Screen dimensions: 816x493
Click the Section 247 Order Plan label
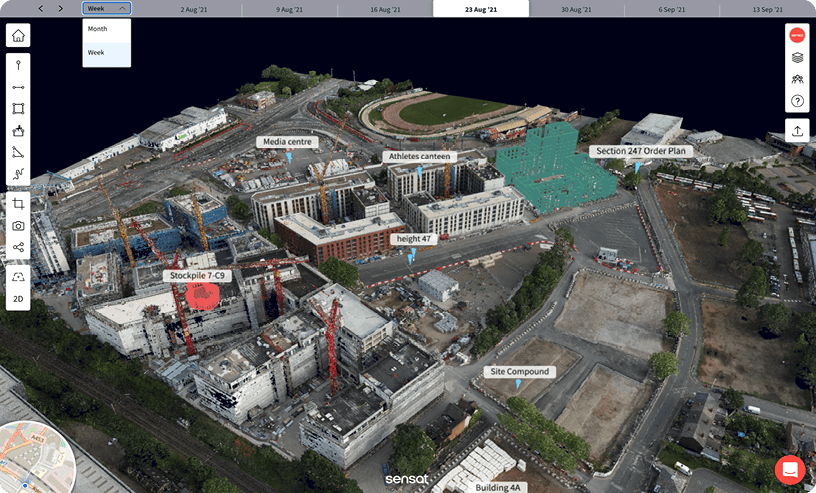coord(641,151)
